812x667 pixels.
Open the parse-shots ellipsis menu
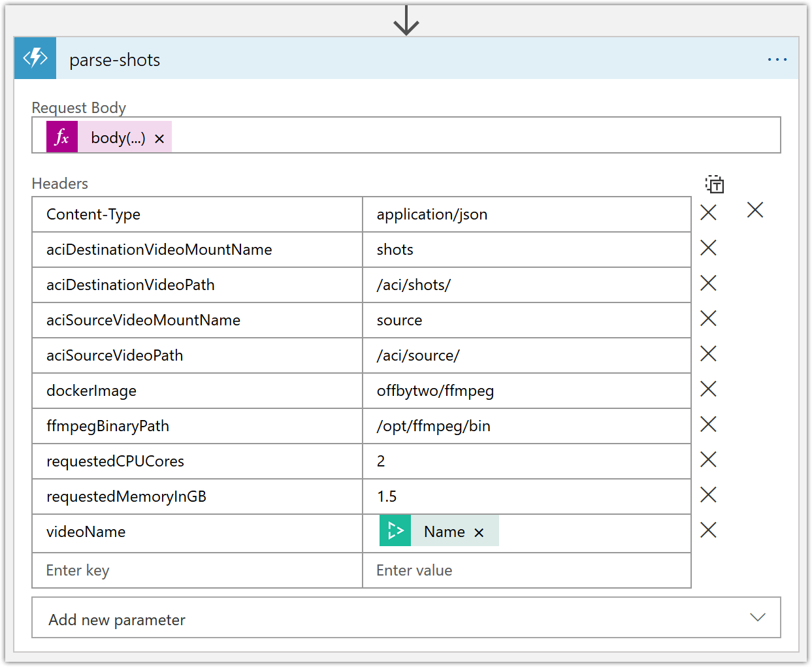point(777,59)
